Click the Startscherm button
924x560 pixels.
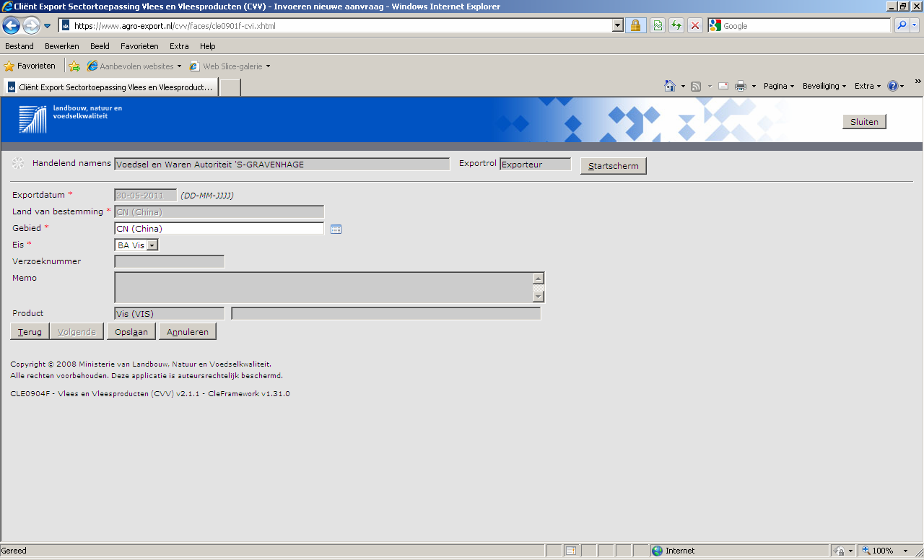[614, 166]
